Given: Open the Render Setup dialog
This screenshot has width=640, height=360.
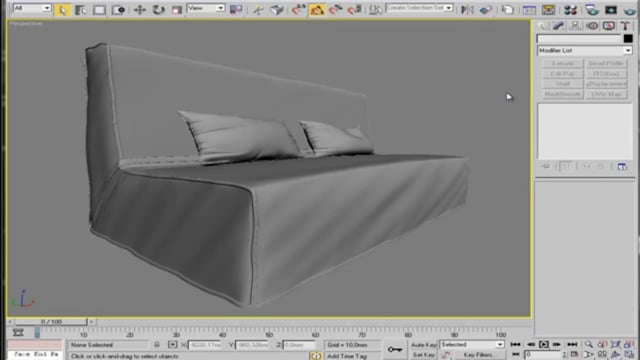Looking at the screenshot, I should click(591, 9).
